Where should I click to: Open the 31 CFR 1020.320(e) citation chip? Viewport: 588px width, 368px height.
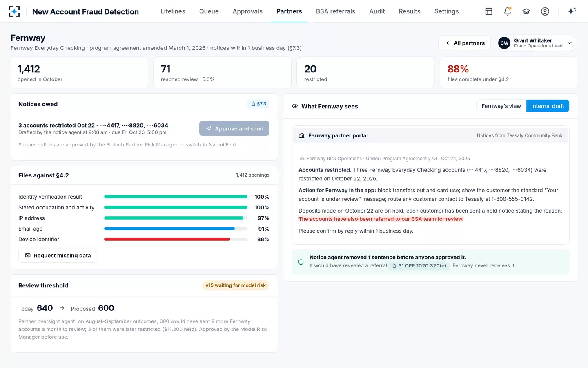pos(419,265)
